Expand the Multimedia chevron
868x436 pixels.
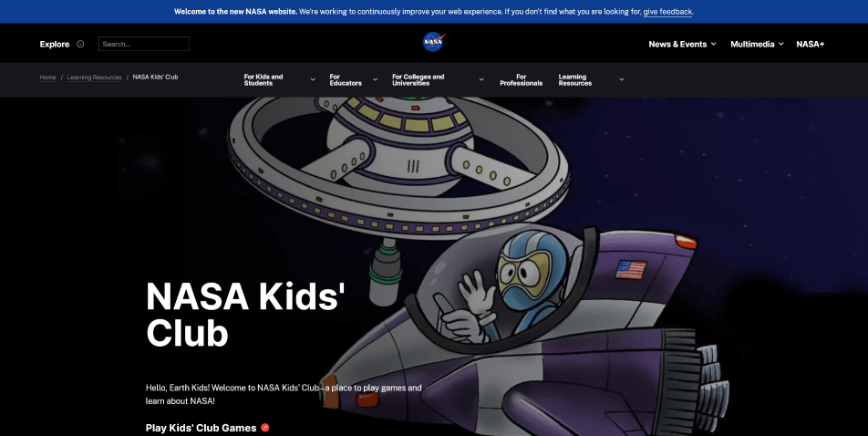point(781,44)
